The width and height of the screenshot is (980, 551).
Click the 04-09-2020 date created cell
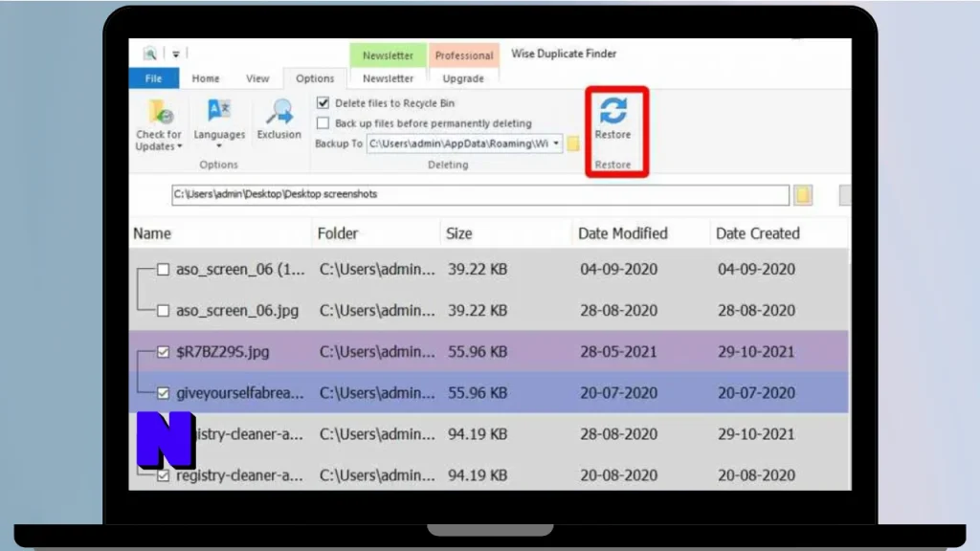(756, 269)
